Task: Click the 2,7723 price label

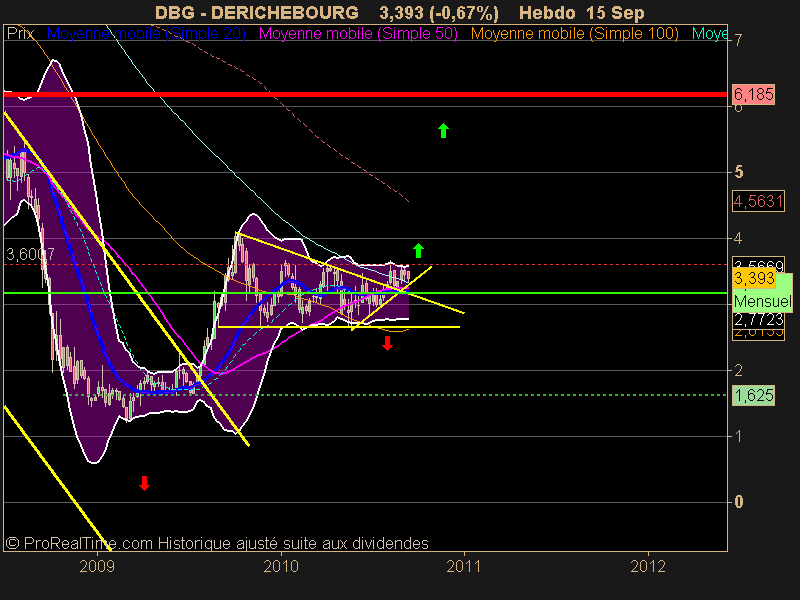Action: pyautogui.click(x=758, y=319)
